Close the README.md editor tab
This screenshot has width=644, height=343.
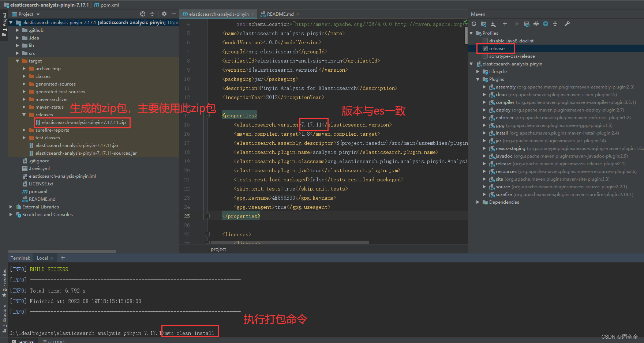(298, 14)
